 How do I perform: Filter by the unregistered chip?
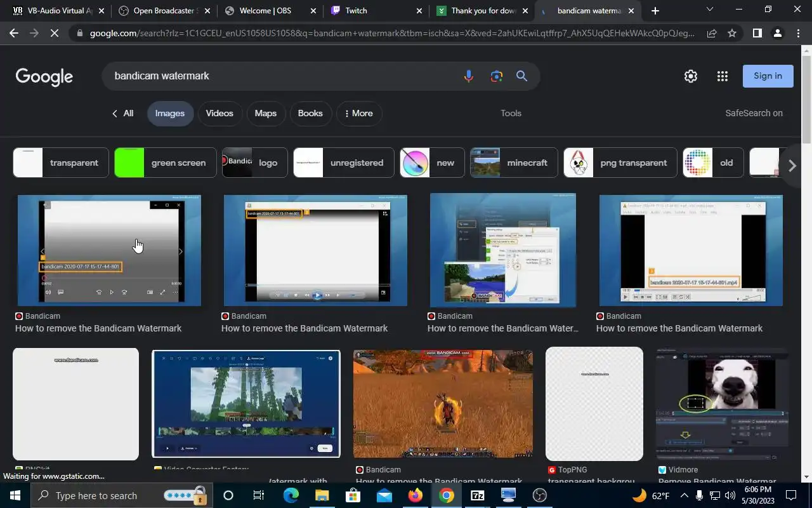coord(343,163)
